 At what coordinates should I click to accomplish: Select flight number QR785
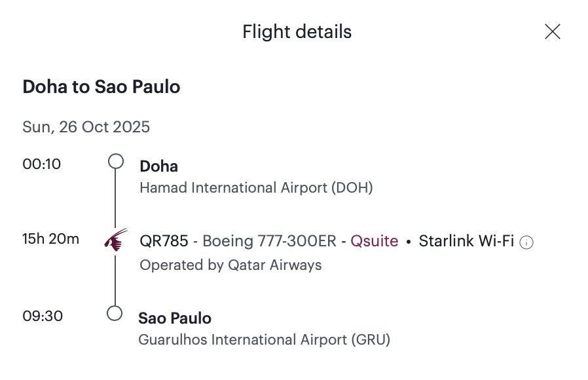(164, 241)
